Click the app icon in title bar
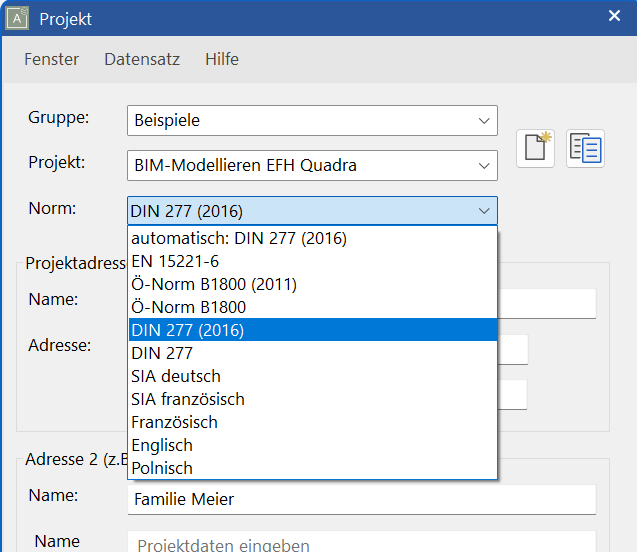Viewport: 637px width, 552px height. coord(19,18)
